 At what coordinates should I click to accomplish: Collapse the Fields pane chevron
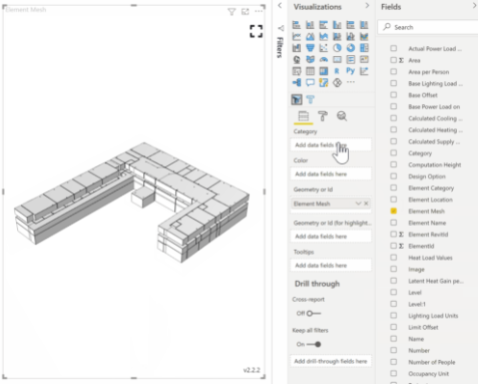(x=474, y=6)
